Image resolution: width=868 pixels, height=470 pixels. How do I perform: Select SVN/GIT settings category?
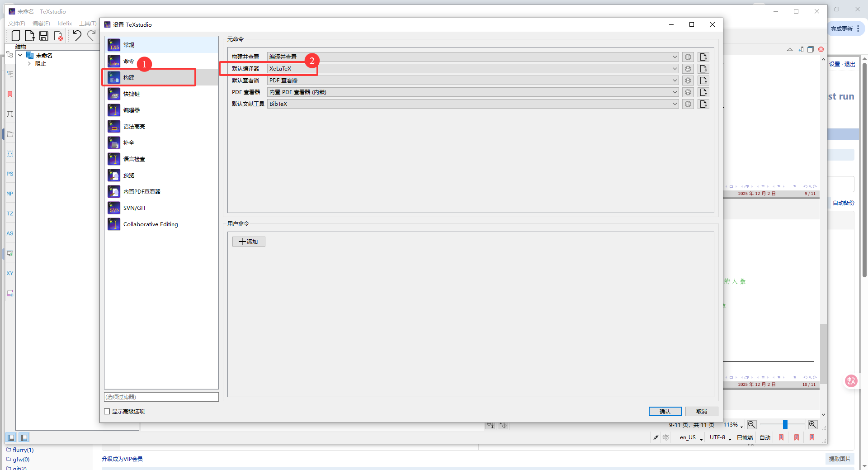[161, 208]
